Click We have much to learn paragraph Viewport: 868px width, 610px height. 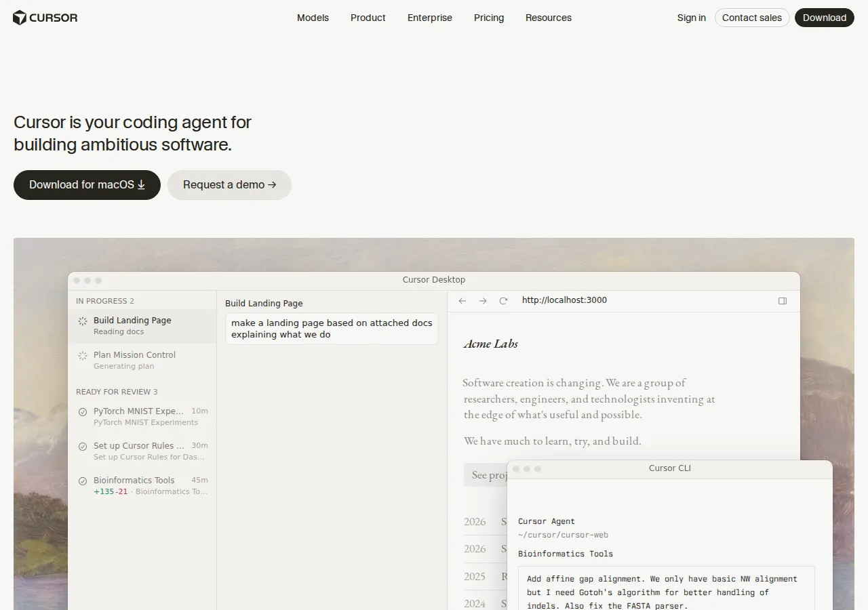(x=553, y=441)
